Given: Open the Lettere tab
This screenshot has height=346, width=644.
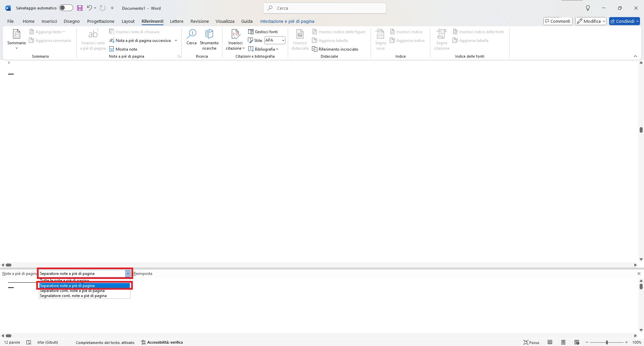Looking at the screenshot, I should (x=176, y=21).
